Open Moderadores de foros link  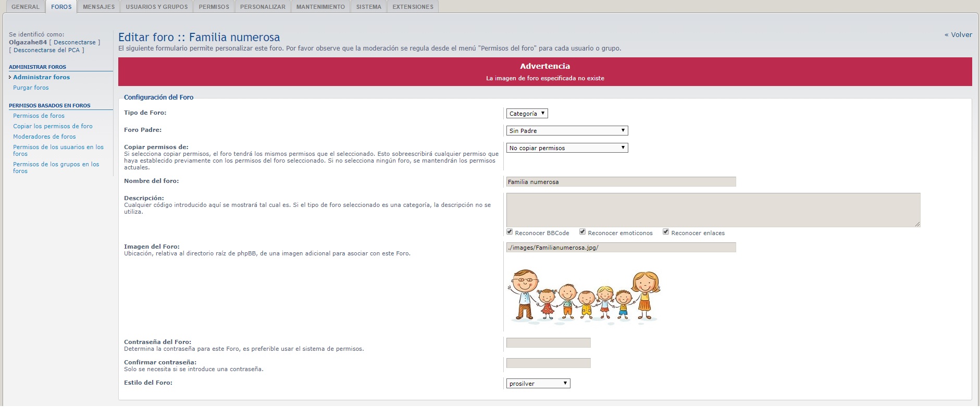44,137
